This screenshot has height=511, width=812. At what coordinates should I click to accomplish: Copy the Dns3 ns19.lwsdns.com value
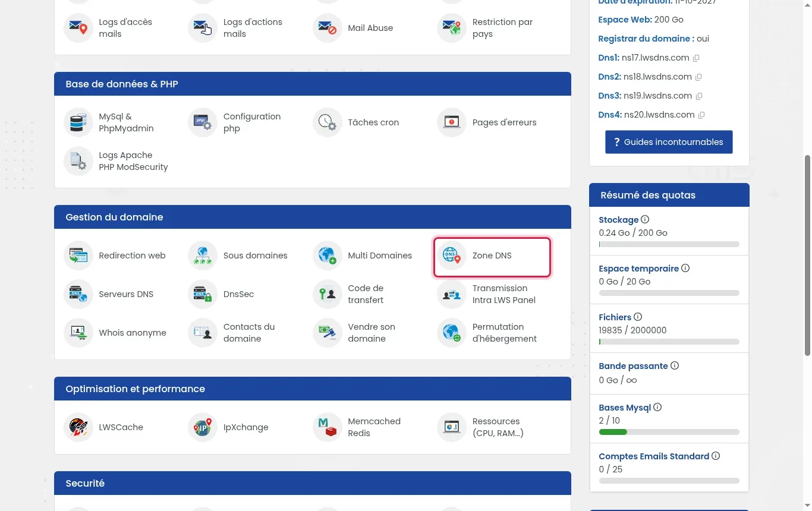point(699,96)
